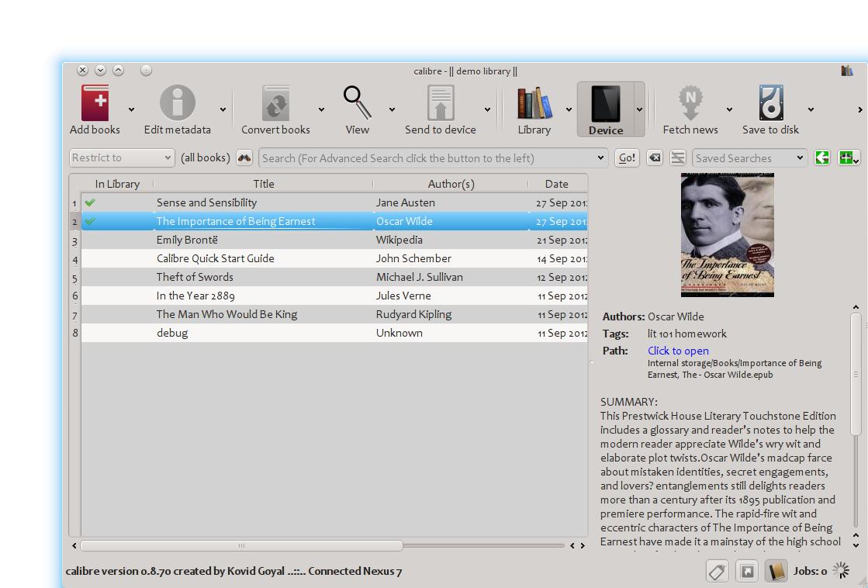Viewport: 868px width, 588px height.
Task: Expand Save to disk dropdown arrow
Action: click(811, 109)
